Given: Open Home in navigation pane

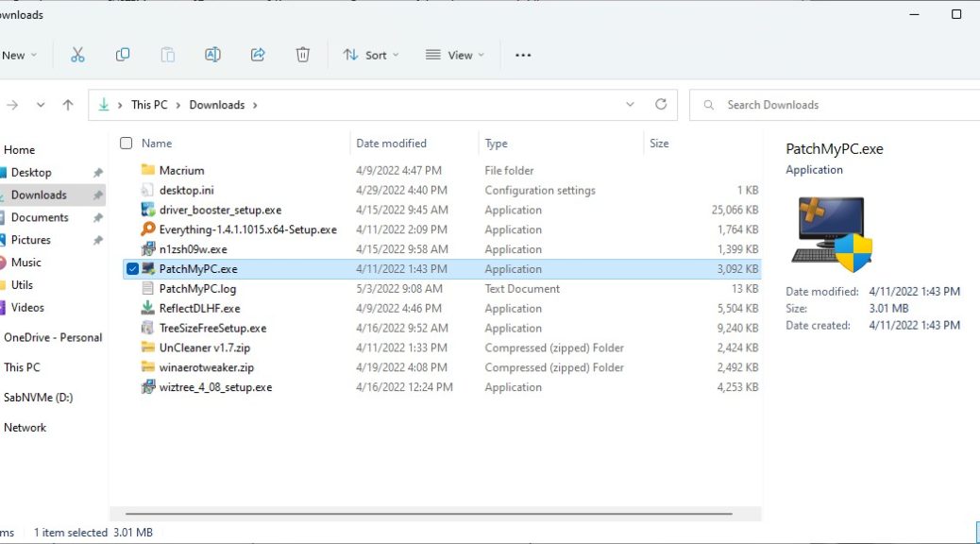Looking at the screenshot, I should tap(20, 150).
